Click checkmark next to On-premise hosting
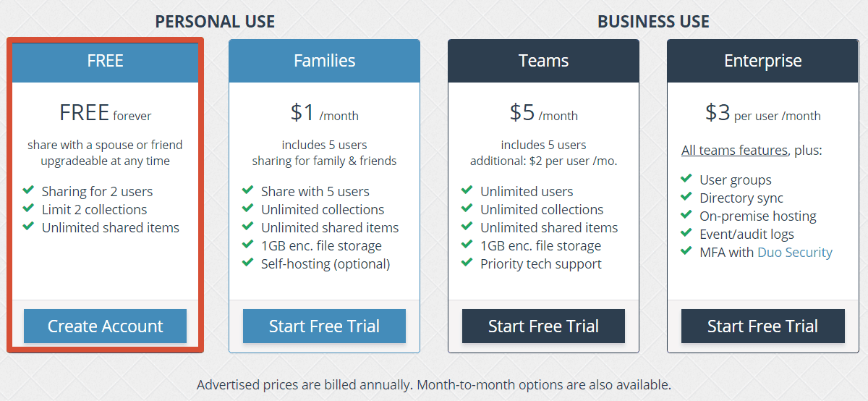Image resolution: width=868 pixels, height=401 pixels. pyautogui.click(x=686, y=215)
